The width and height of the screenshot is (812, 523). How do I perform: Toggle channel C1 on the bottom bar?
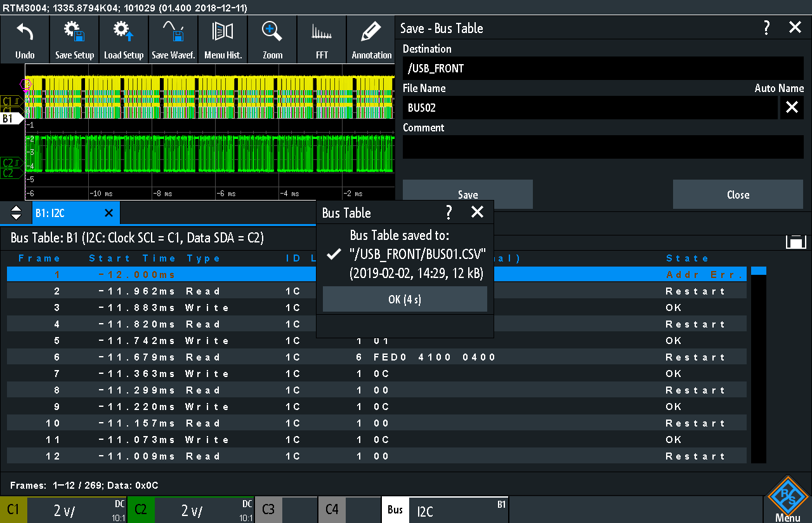click(x=13, y=510)
